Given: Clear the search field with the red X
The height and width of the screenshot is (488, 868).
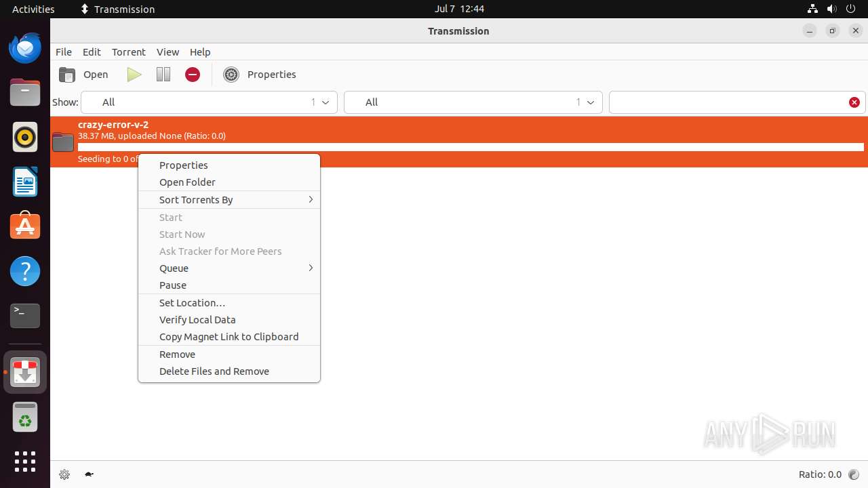Looking at the screenshot, I should pos(854,102).
